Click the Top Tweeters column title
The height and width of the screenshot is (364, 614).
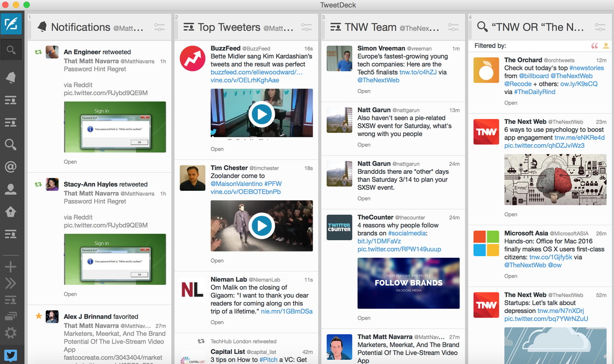229,27
